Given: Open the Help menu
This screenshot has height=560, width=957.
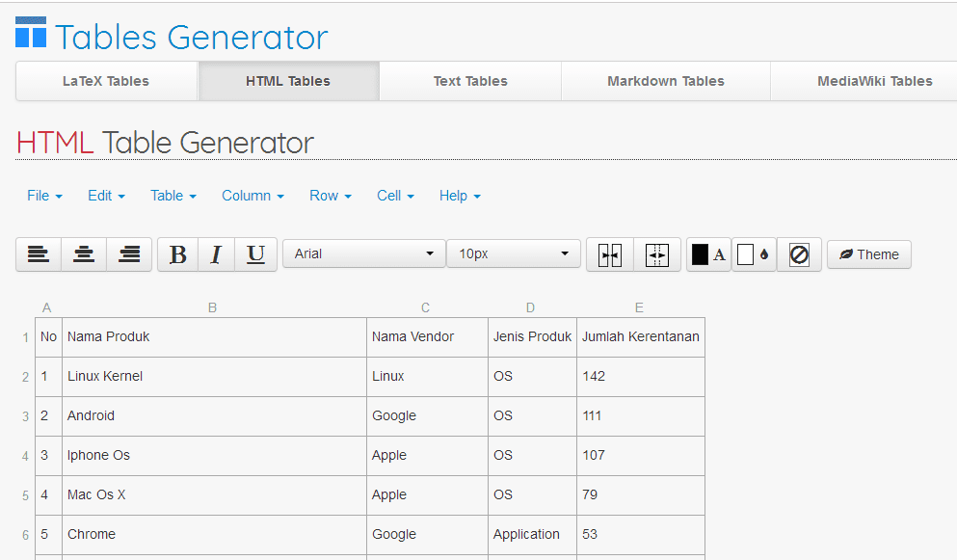Looking at the screenshot, I should tap(460, 196).
